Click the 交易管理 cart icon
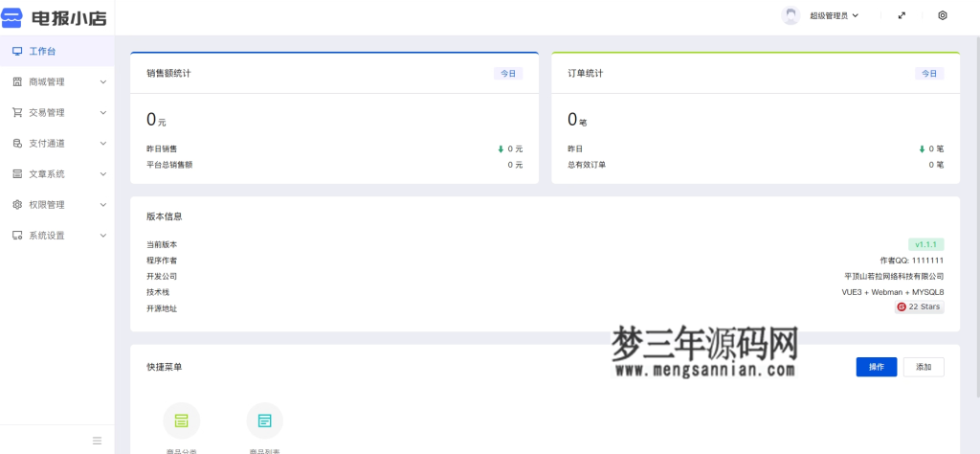 (17, 113)
